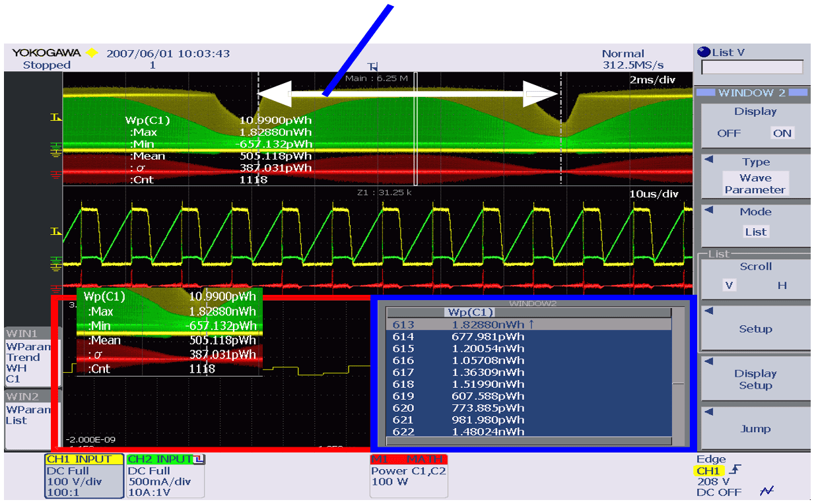Switch list scroll direction to H
816x504 pixels.
point(782,286)
